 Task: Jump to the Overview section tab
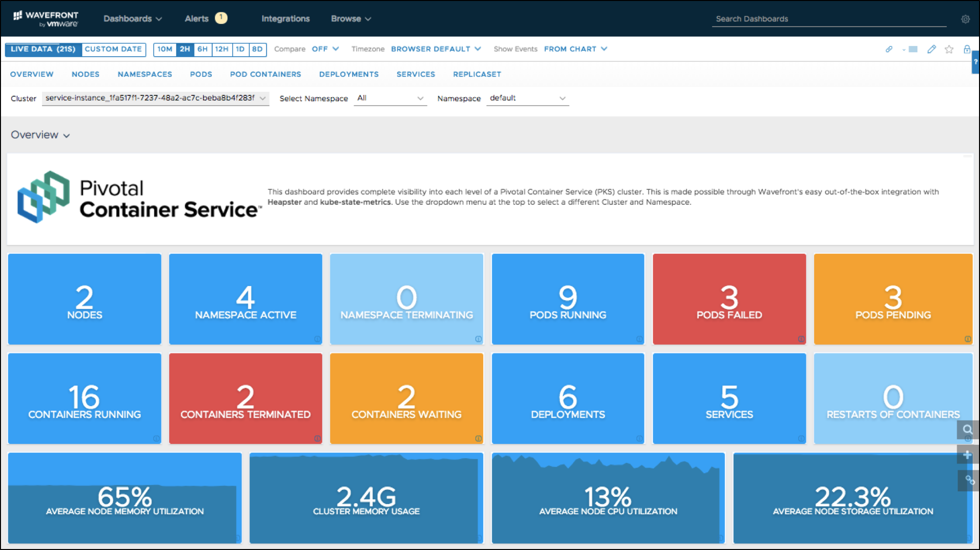pos(32,74)
